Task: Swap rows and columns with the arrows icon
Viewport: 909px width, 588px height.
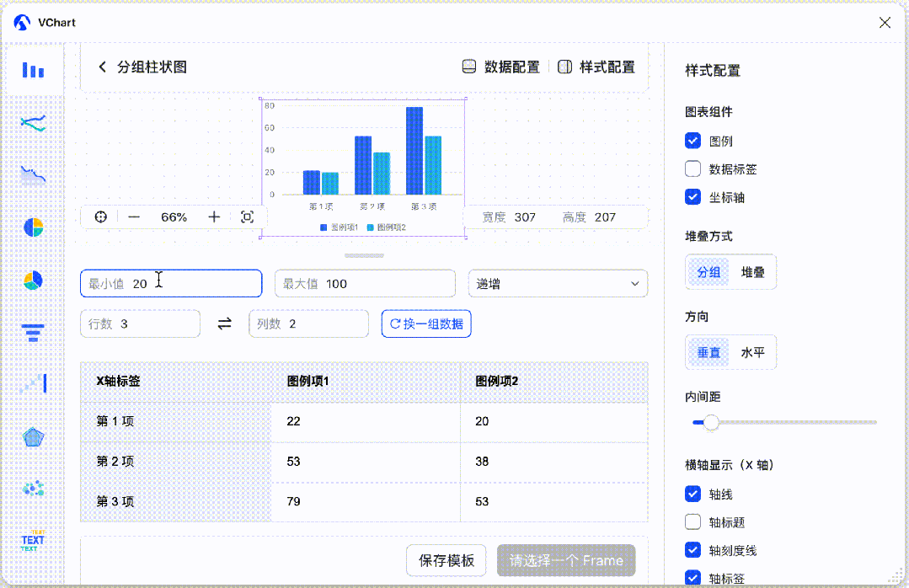Action: click(224, 323)
